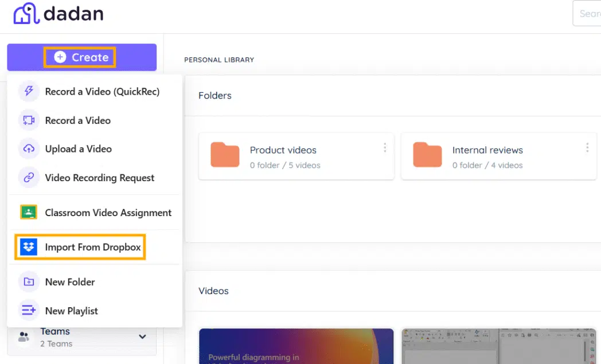Open the orange Product videos folder icon
Viewport: 601px width, 364px height.
point(224,155)
